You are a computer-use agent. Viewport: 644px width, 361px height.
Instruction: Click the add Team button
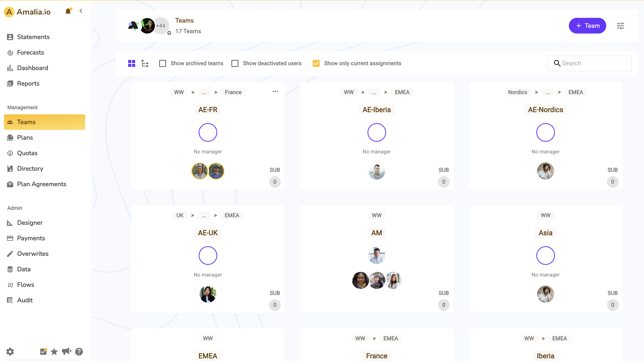pyautogui.click(x=587, y=26)
